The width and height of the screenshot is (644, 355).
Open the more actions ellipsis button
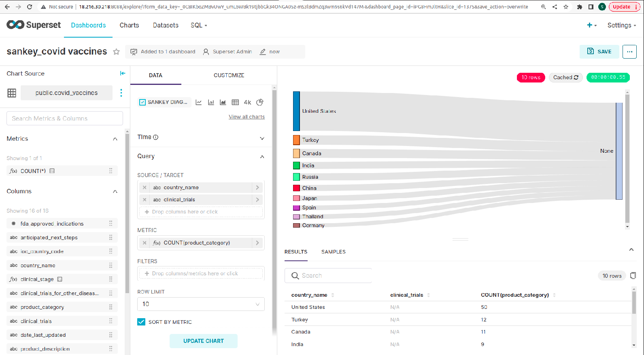point(629,51)
